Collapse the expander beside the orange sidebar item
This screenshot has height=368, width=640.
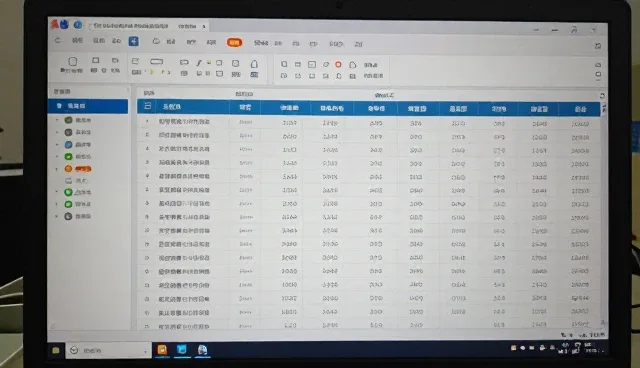(57, 168)
